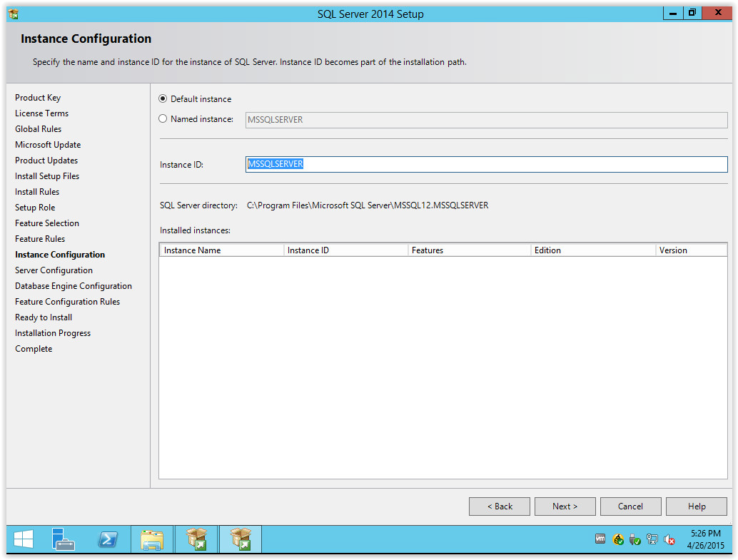
Task: Open the network status tray icon
Action: coord(652,539)
